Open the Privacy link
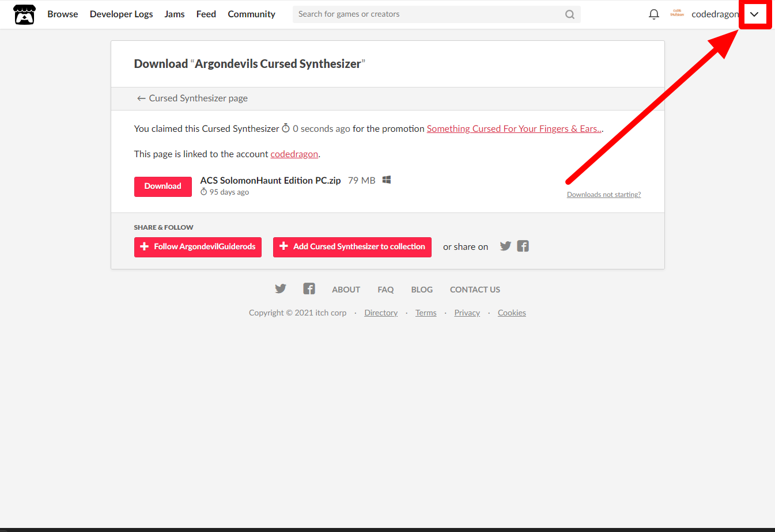 point(467,313)
